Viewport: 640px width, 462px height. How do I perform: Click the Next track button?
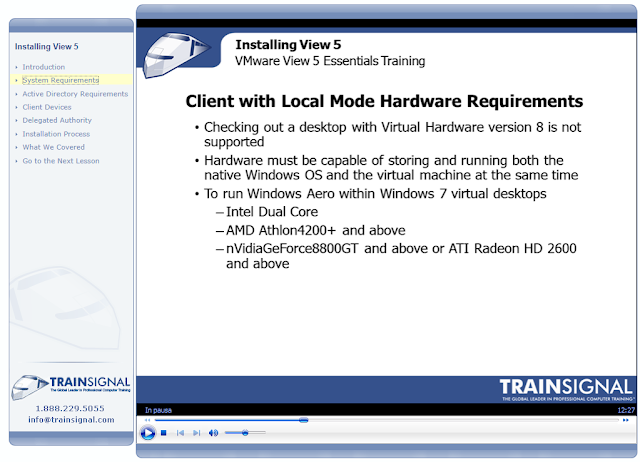(x=197, y=433)
